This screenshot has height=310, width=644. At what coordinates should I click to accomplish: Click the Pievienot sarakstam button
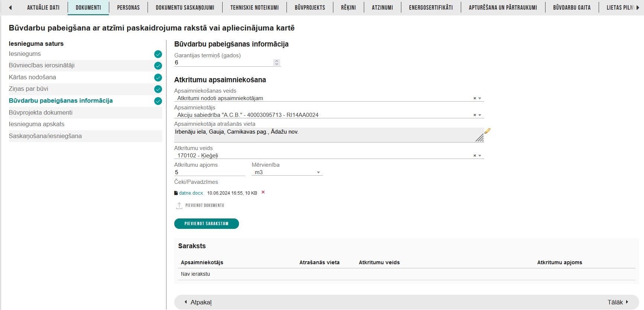pyautogui.click(x=207, y=224)
